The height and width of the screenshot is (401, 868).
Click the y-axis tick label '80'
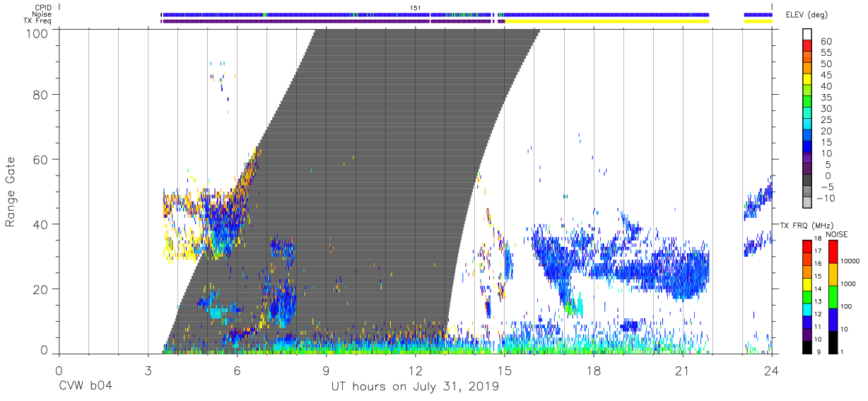pyautogui.click(x=41, y=95)
